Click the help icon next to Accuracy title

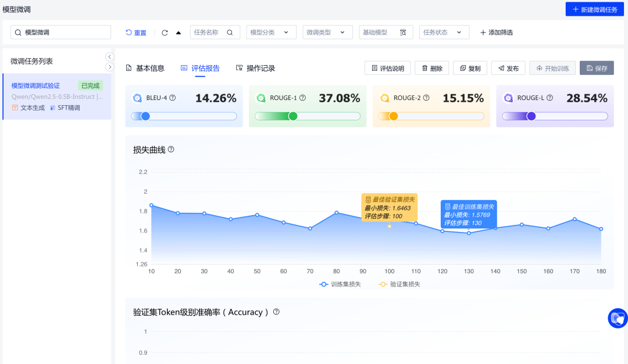click(x=276, y=312)
